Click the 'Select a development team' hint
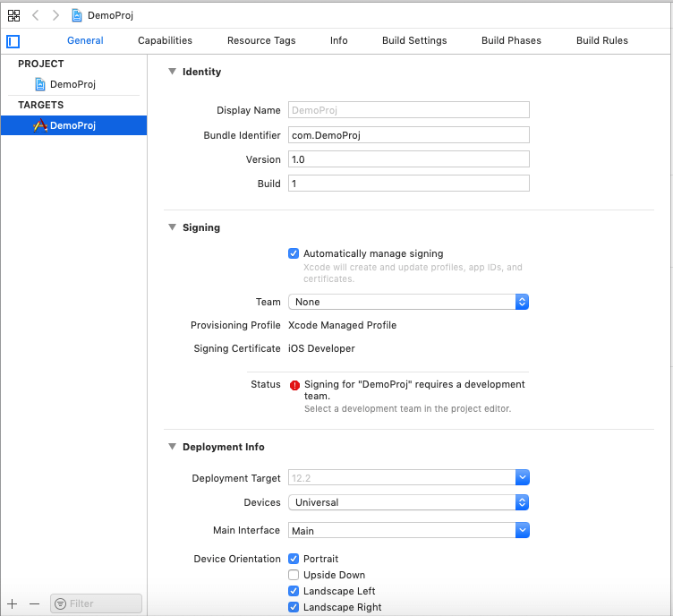The width and height of the screenshot is (673, 616). [x=407, y=408]
